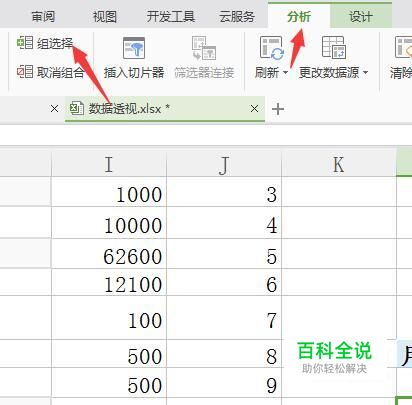Open the 视图 ribbon tab
Image resolution: width=412 pixels, height=405 pixels.
[x=105, y=16]
